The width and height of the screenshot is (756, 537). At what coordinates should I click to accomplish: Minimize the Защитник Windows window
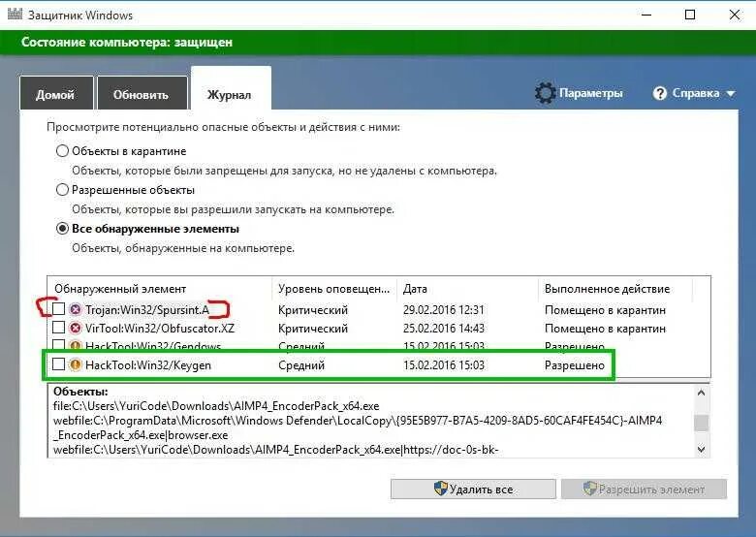point(646,15)
